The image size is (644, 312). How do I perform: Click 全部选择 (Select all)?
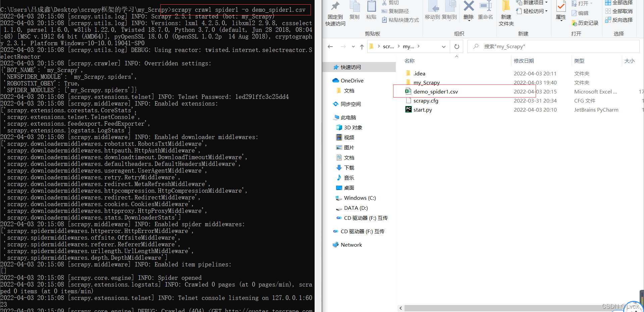[x=619, y=3]
